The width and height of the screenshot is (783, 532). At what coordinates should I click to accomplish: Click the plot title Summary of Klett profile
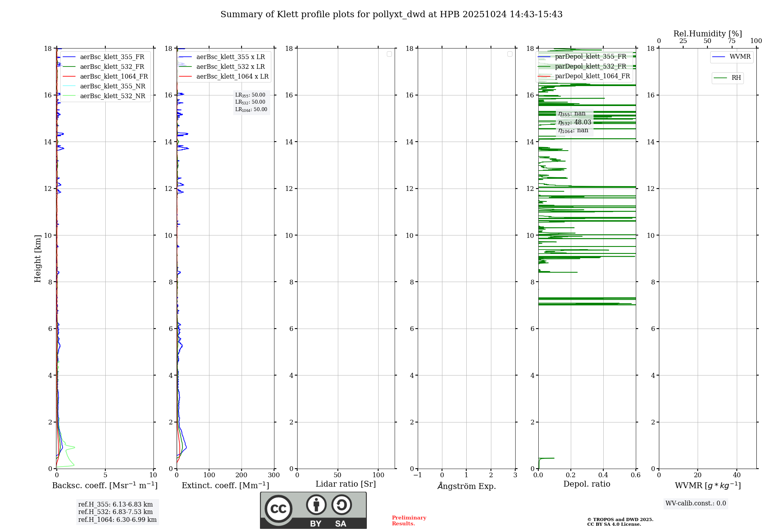(x=391, y=14)
